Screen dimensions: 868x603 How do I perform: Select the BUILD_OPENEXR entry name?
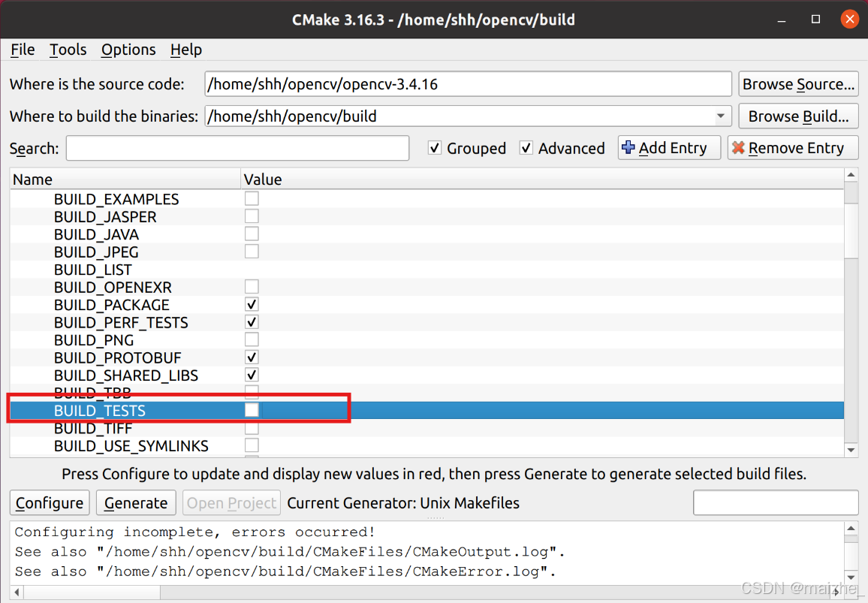[113, 288]
